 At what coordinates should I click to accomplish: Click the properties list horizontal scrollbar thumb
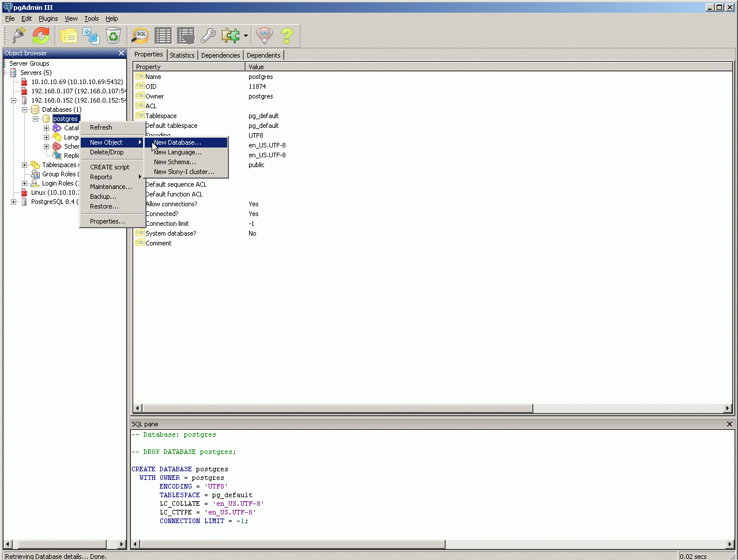(x=337, y=408)
